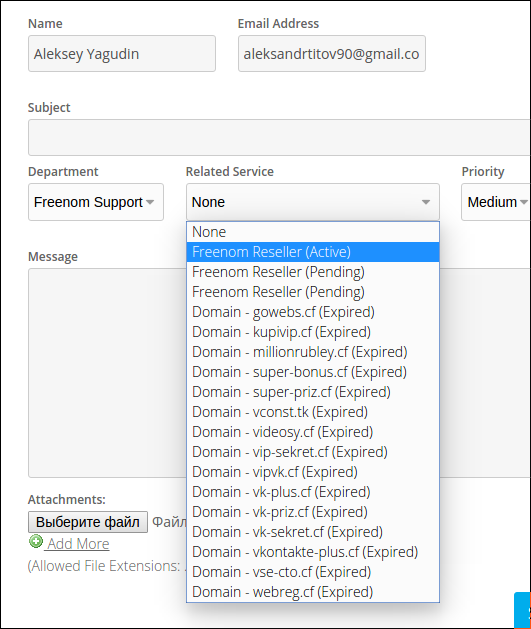Click the Email Address input field
The height and width of the screenshot is (629, 531).
[332, 54]
